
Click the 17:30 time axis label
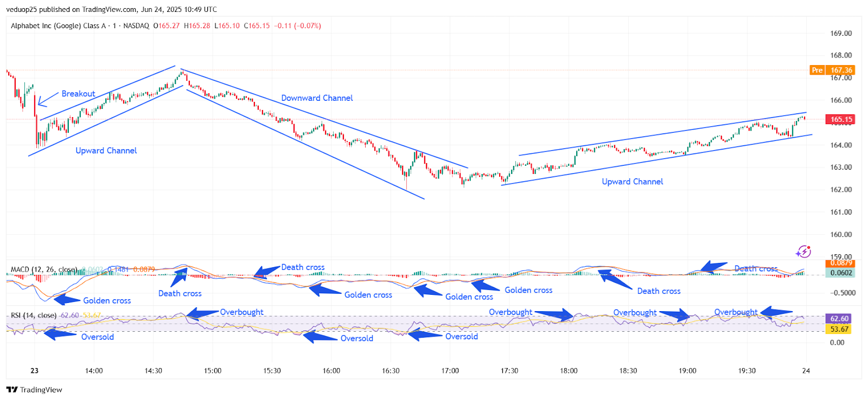coord(509,371)
